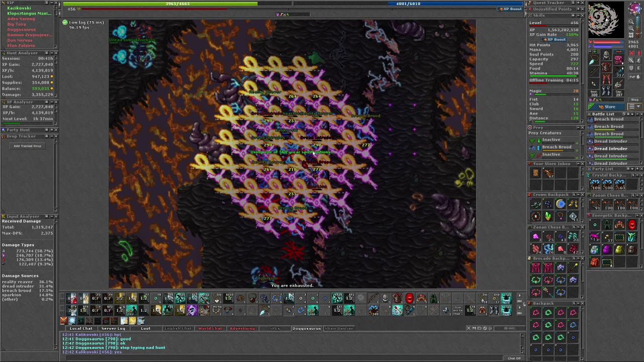Select green crystal in Crown Backpack
Image resolution: width=644 pixels, height=362 pixels.
point(548,216)
